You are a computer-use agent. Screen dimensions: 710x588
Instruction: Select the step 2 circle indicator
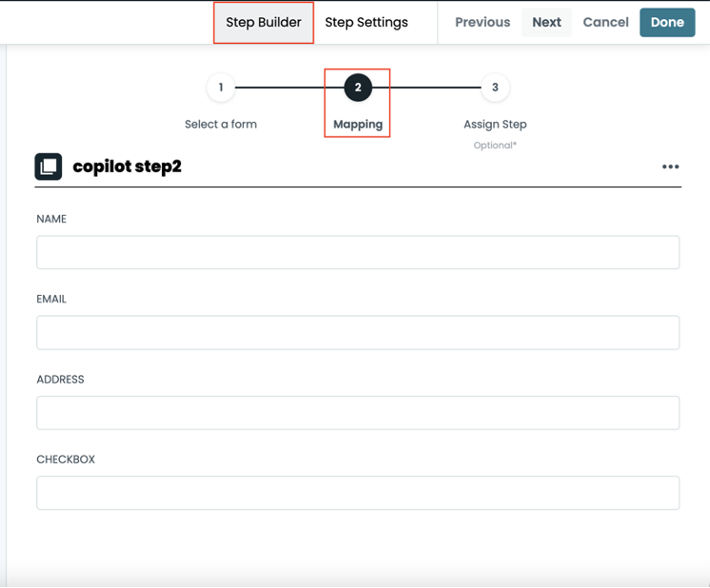[x=358, y=88]
